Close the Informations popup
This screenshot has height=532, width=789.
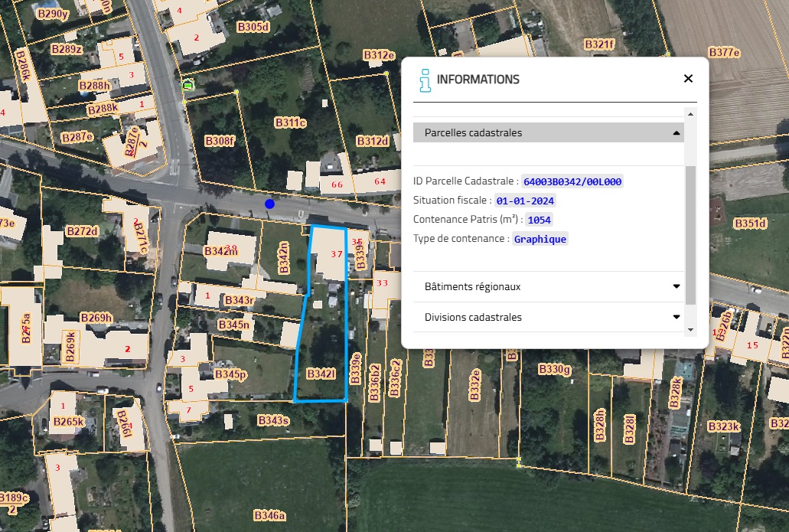coord(688,79)
